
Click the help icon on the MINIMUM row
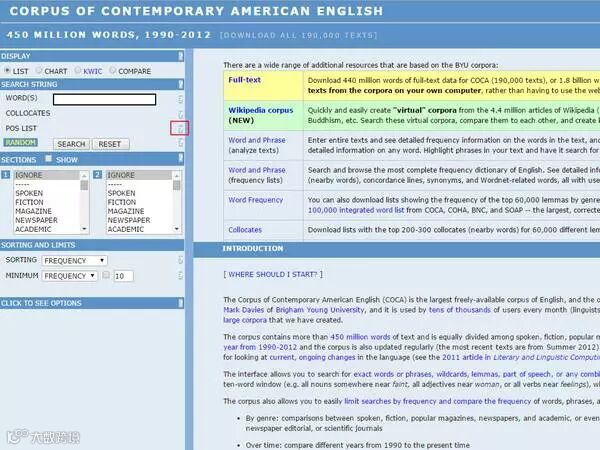180,276
